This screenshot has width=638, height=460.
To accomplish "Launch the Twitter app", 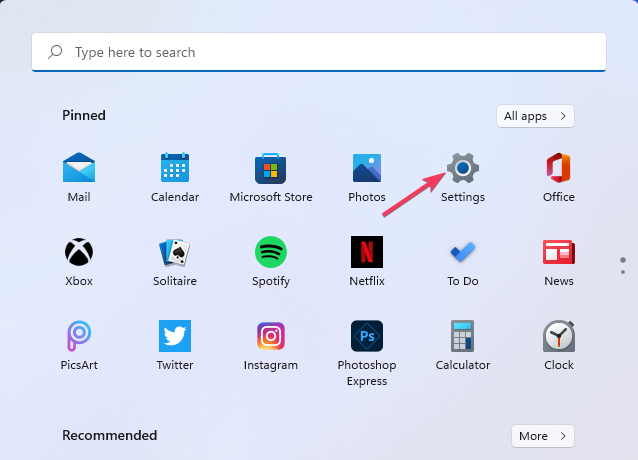I will point(175,336).
